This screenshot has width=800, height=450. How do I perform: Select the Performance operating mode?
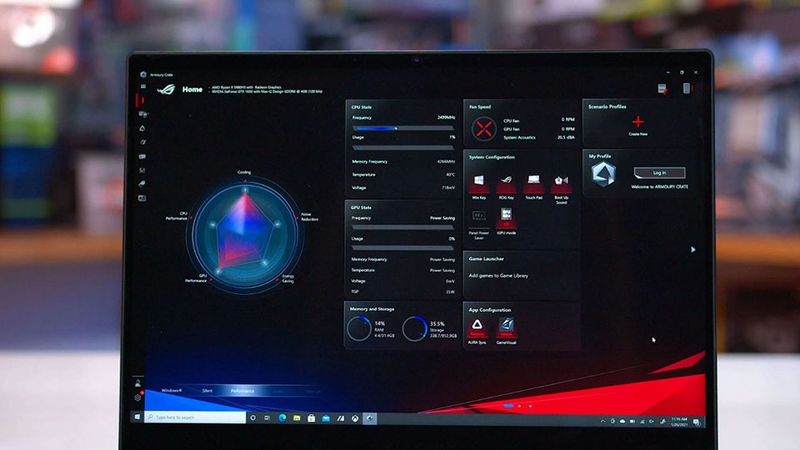point(242,391)
